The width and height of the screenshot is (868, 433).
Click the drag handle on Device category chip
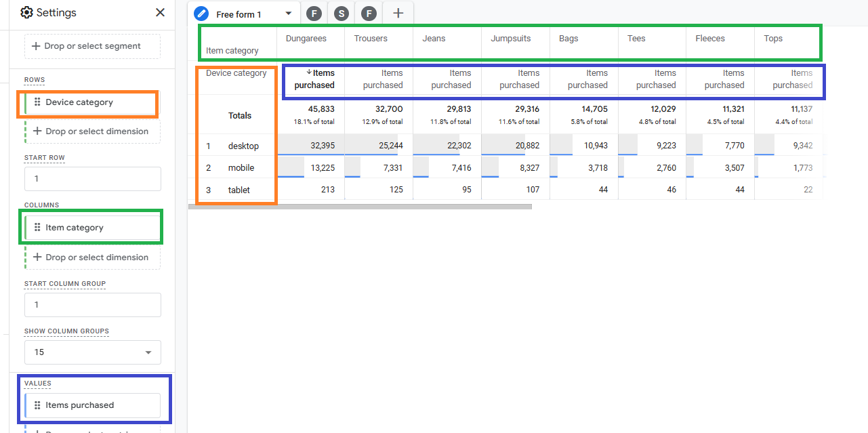point(37,102)
